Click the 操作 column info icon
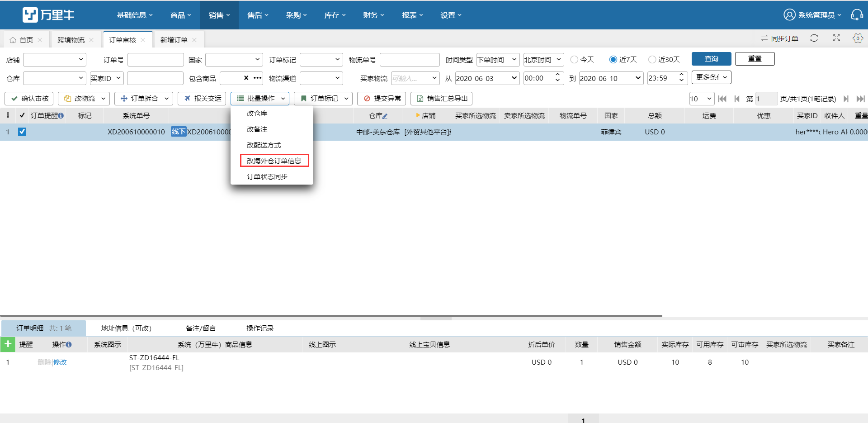Screen dimensions: 868x423 coord(69,345)
